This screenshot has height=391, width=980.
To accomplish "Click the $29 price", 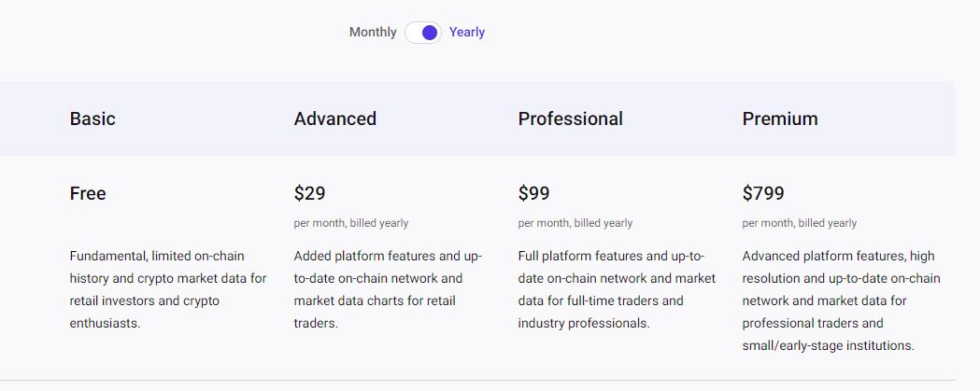I will pos(309,193).
